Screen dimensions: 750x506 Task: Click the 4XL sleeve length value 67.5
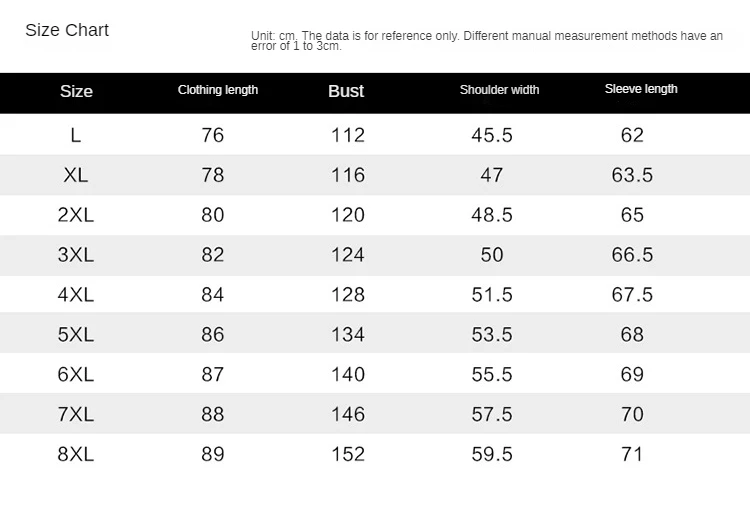[632, 295]
